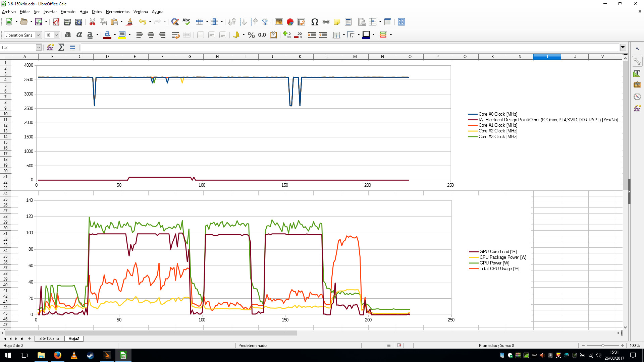Click the Clone formatting brush icon

[x=129, y=22]
